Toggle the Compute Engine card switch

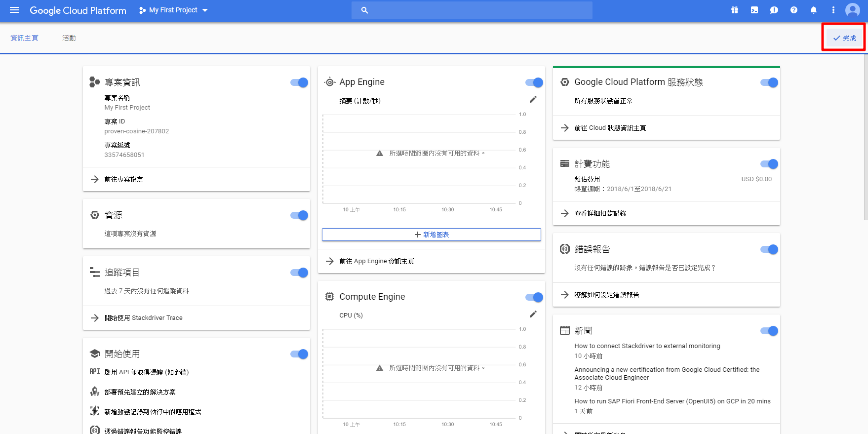tap(534, 297)
